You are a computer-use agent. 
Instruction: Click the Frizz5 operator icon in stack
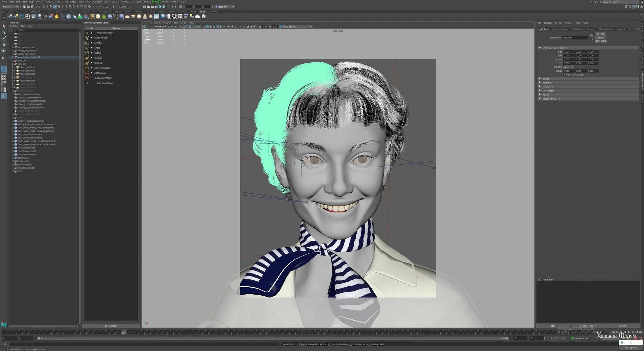pos(87,48)
